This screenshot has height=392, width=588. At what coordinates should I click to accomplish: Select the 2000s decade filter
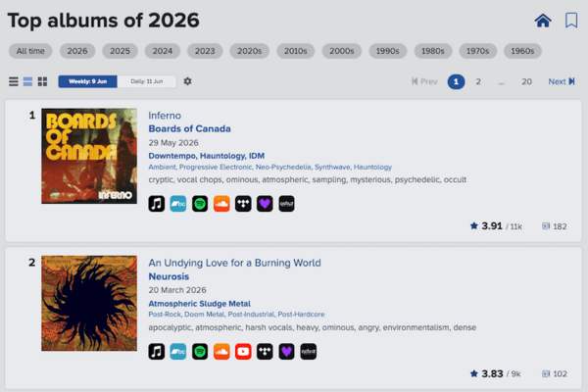coord(342,51)
